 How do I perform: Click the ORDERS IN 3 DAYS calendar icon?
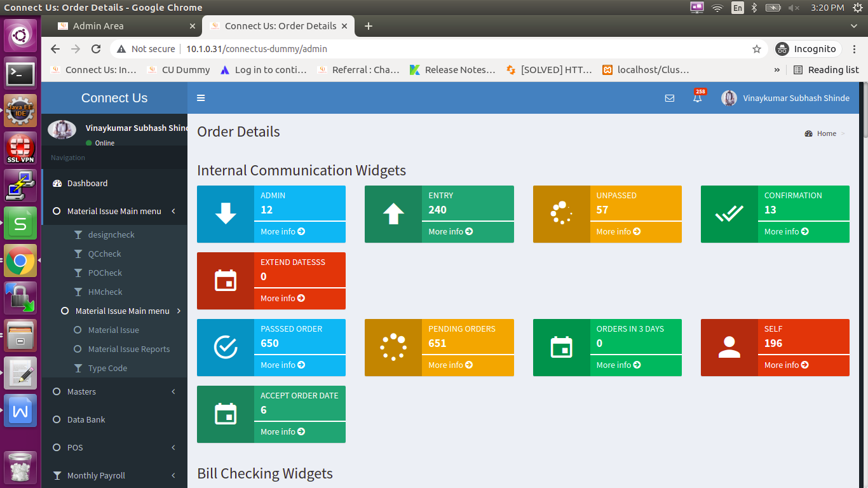(561, 348)
